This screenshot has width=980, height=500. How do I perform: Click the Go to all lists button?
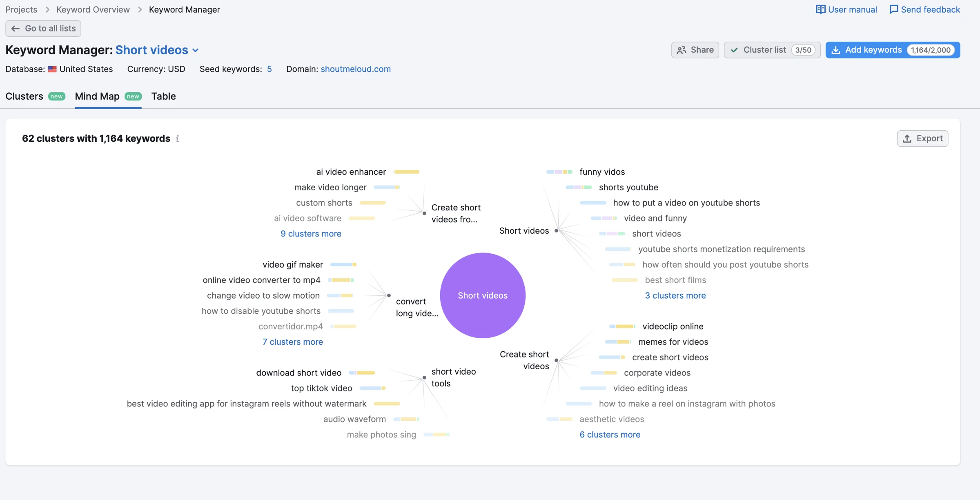click(x=43, y=29)
